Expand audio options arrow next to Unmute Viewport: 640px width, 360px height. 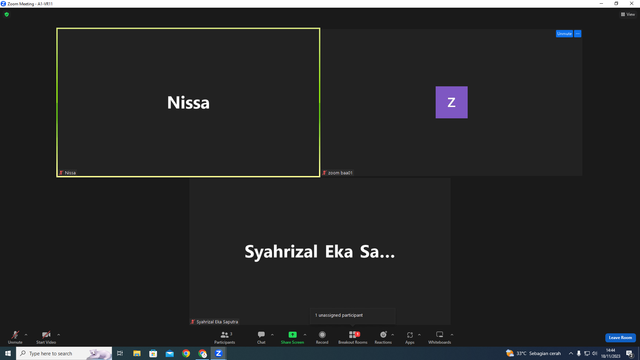tap(26, 335)
